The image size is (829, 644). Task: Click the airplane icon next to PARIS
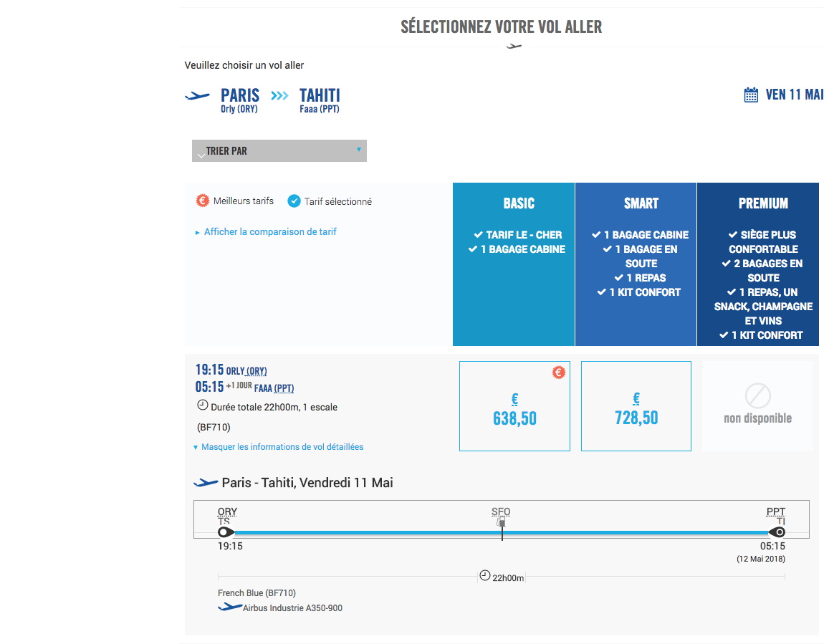point(198,96)
